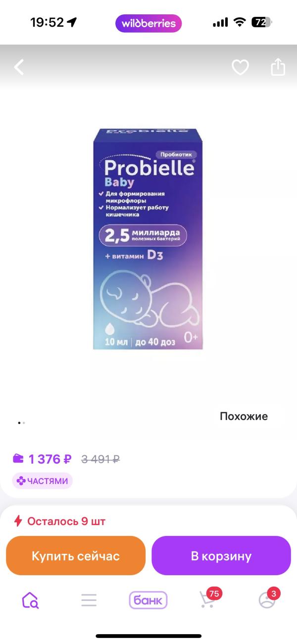Go back using the left arrow

(19, 67)
